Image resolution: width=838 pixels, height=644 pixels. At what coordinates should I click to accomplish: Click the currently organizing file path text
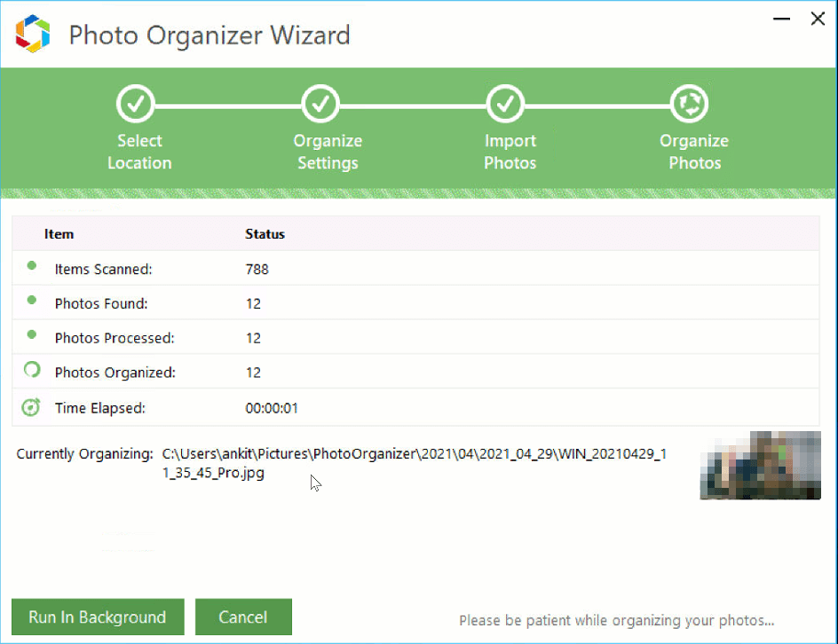coord(415,463)
